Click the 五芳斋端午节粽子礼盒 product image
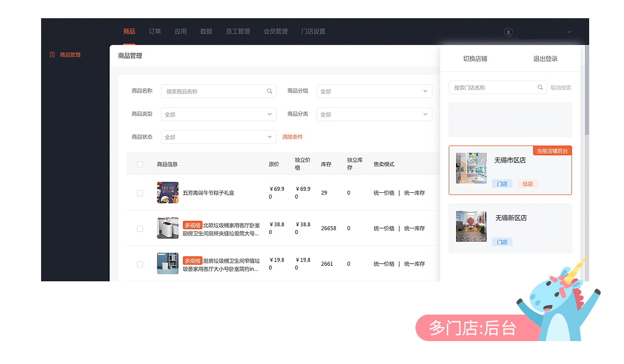 point(167,193)
